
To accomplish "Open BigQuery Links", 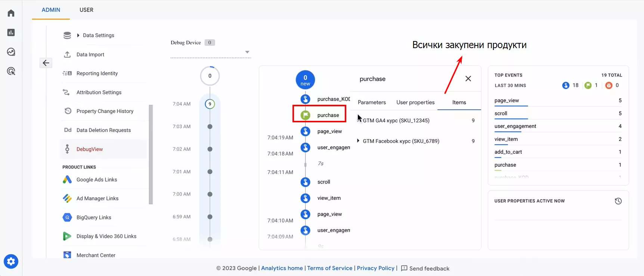I will 94,217.
